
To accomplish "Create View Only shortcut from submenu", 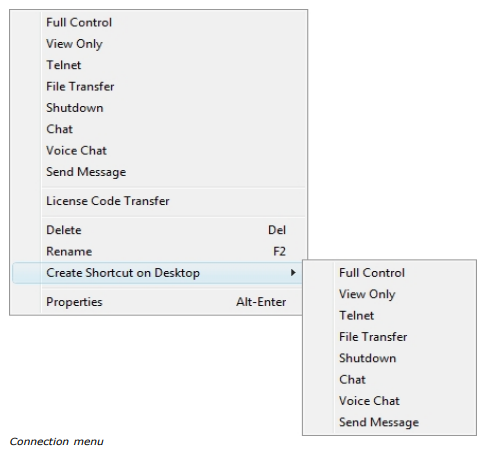I will point(389,294).
